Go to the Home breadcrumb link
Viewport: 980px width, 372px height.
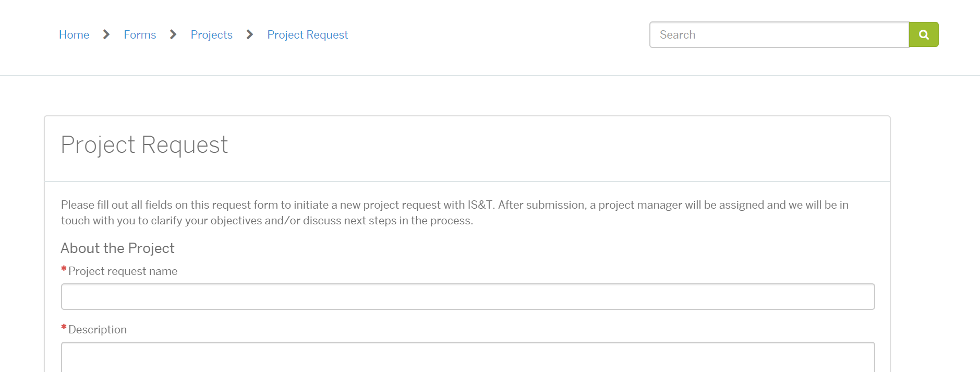pos(74,34)
